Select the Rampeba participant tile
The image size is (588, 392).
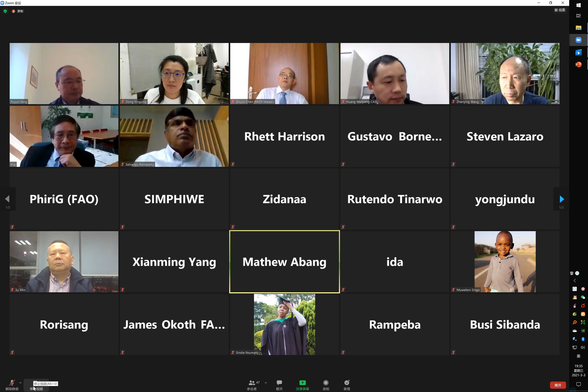click(395, 324)
